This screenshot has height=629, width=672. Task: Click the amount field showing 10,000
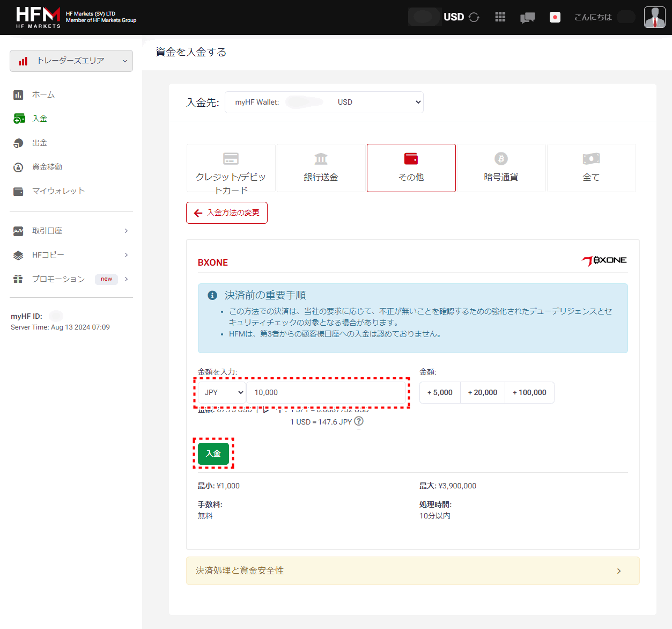pos(327,393)
